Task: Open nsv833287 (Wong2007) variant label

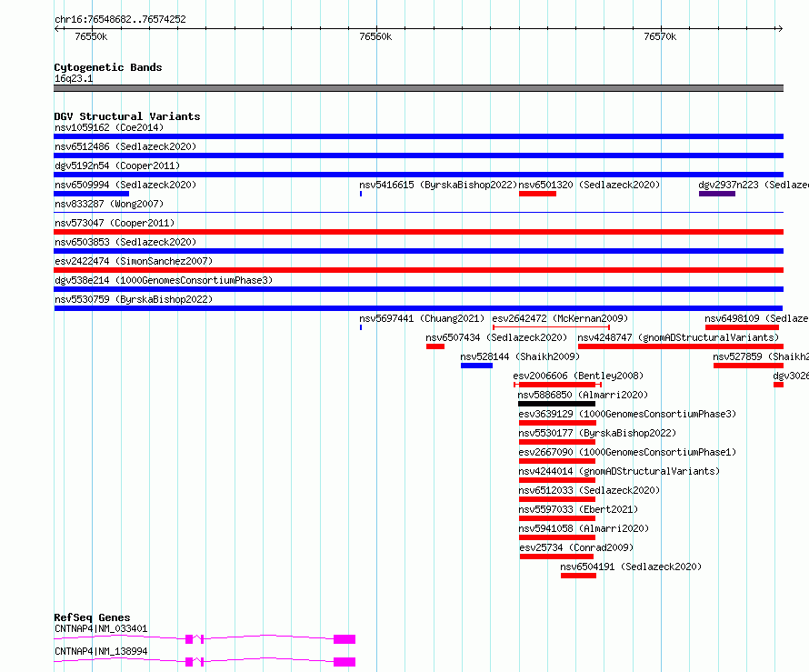Action: [109, 204]
